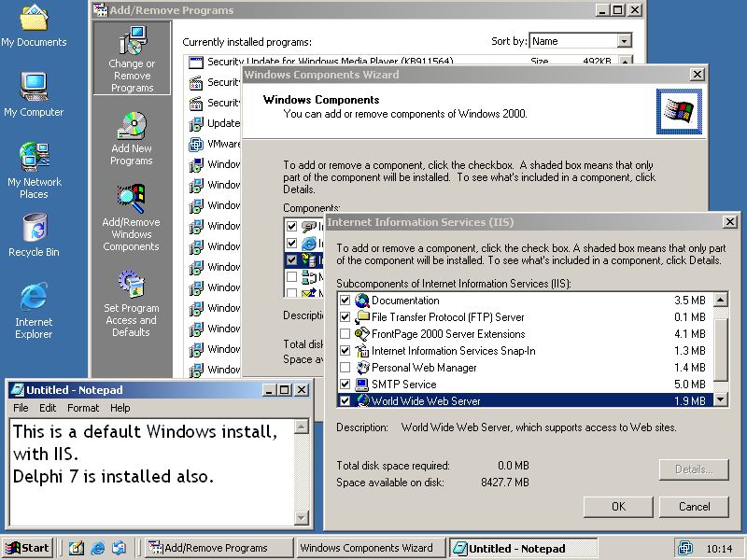This screenshot has width=747, height=560.
Task: Open My Network Places icon
Action: [34, 170]
